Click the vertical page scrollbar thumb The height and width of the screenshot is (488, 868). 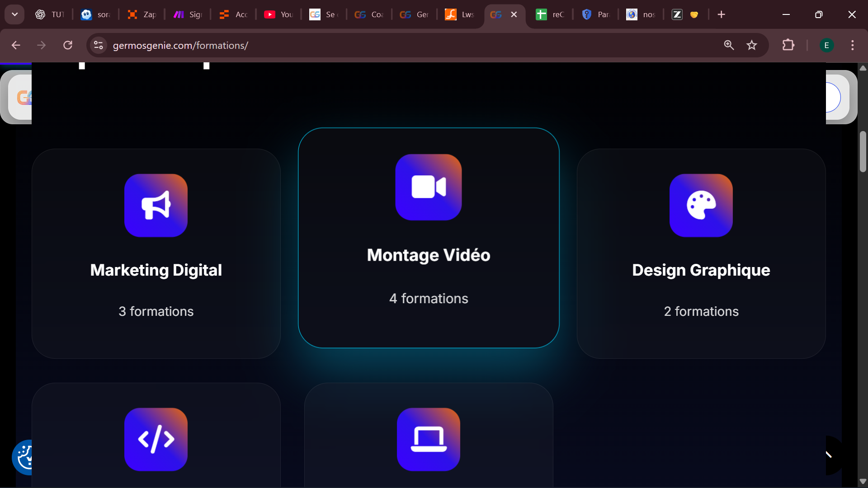pos(863,151)
